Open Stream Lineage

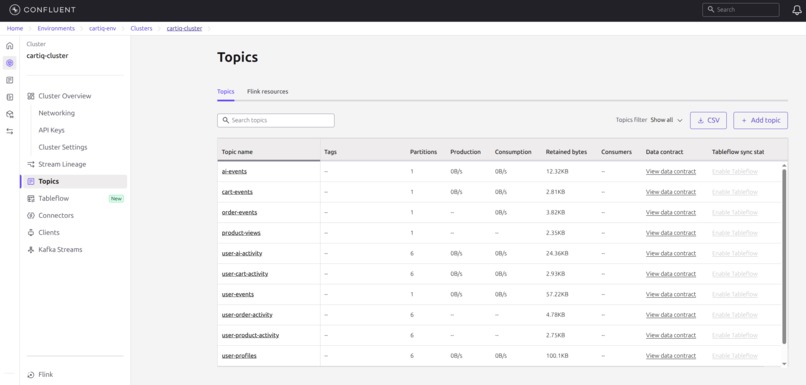(x=62, y=164)
